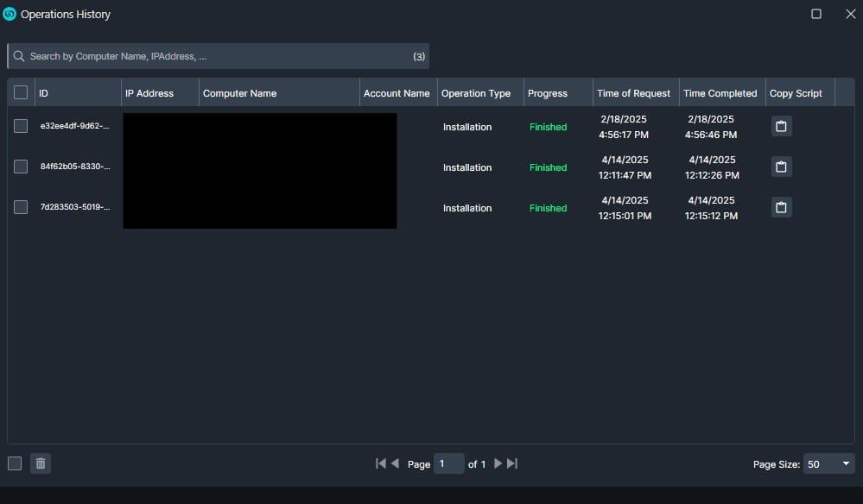Copy script for the 12:15:01 PM installation
Viewport: 863px width, 504px height.
[781, 208]
